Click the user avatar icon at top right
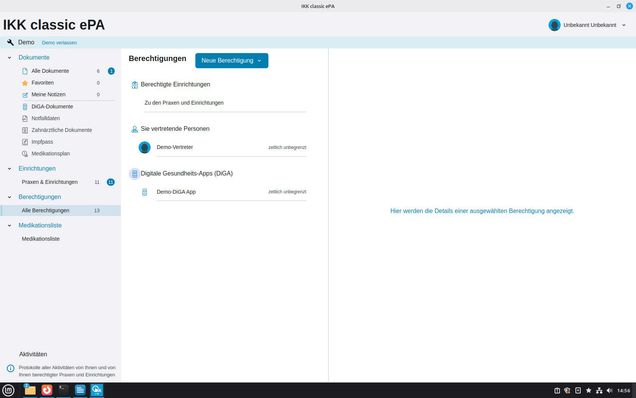 [x=554, y=25]
